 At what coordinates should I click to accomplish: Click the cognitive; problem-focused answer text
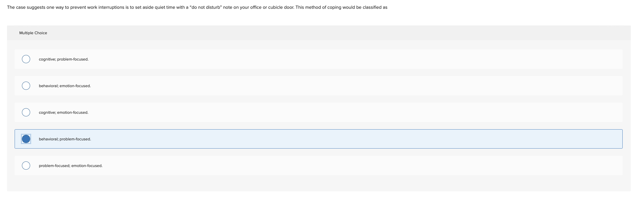coord(64,59)
